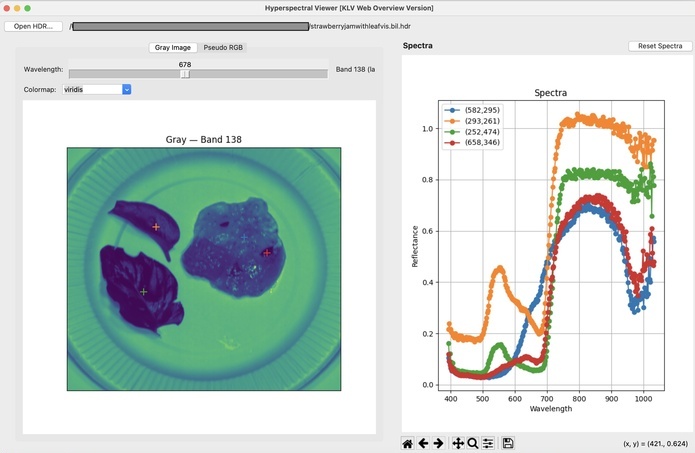Viewport: 695px width, 453px height.
Task: Click the cross marker on upper leaf
Action: 156,227
